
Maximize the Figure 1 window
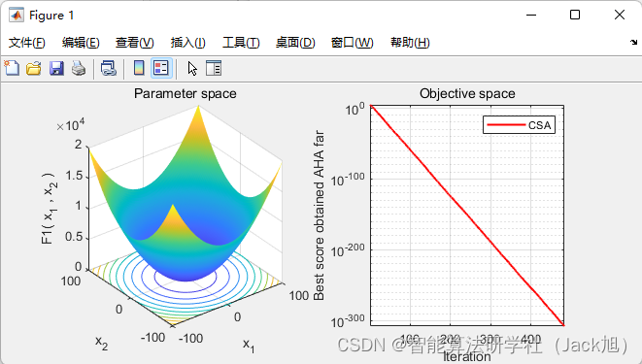575,16
